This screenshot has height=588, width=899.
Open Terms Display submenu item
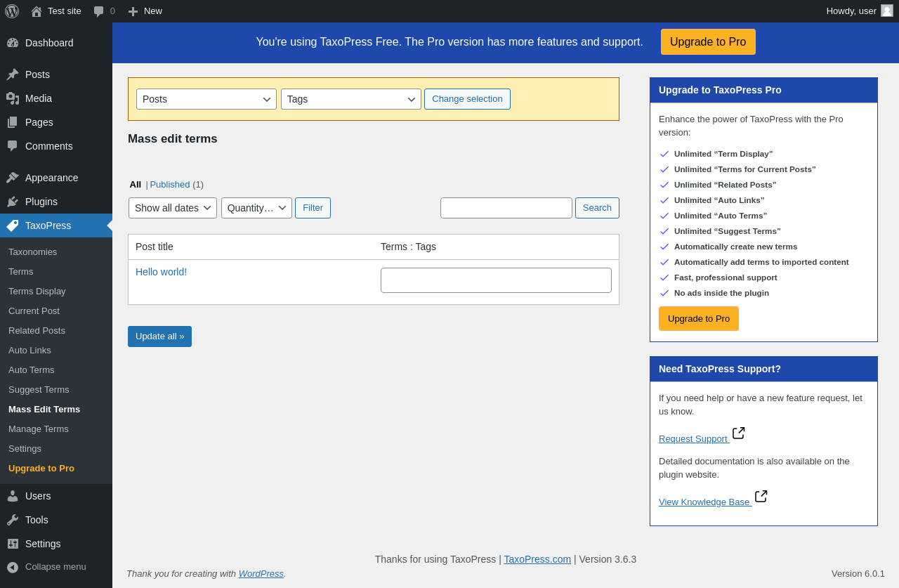pyautogui.click(x=37, y=291)
